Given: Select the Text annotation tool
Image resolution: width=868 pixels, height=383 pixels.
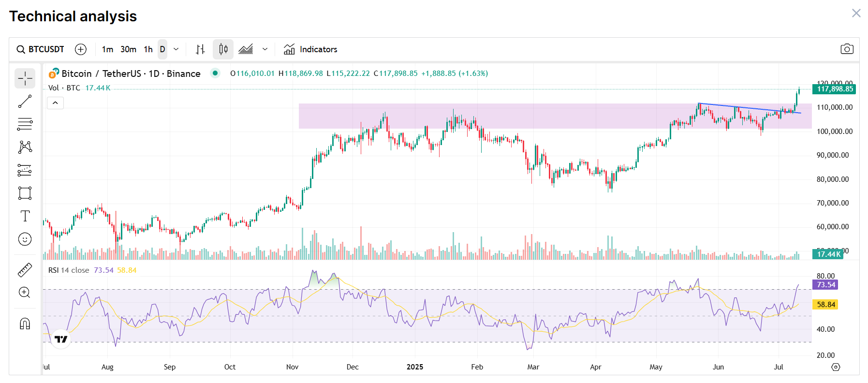Looking at the screenshot, I should click(25, 216).
